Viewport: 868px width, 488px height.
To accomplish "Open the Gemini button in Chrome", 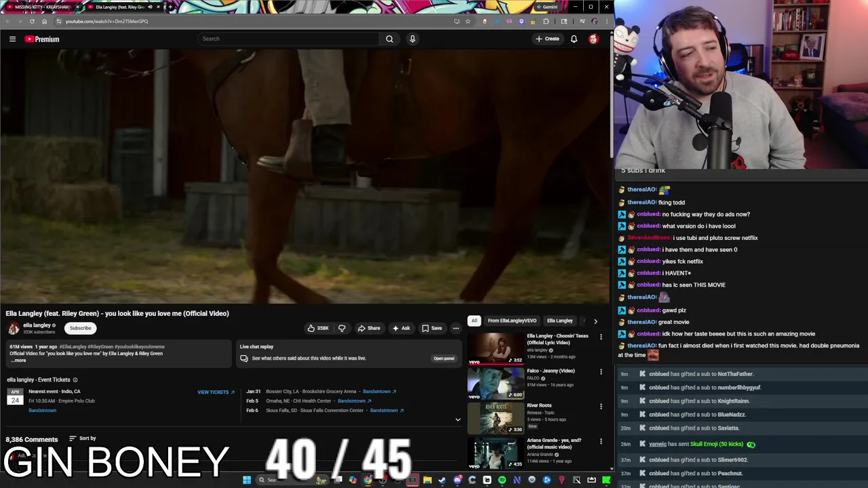I will (x=547, y=7).
